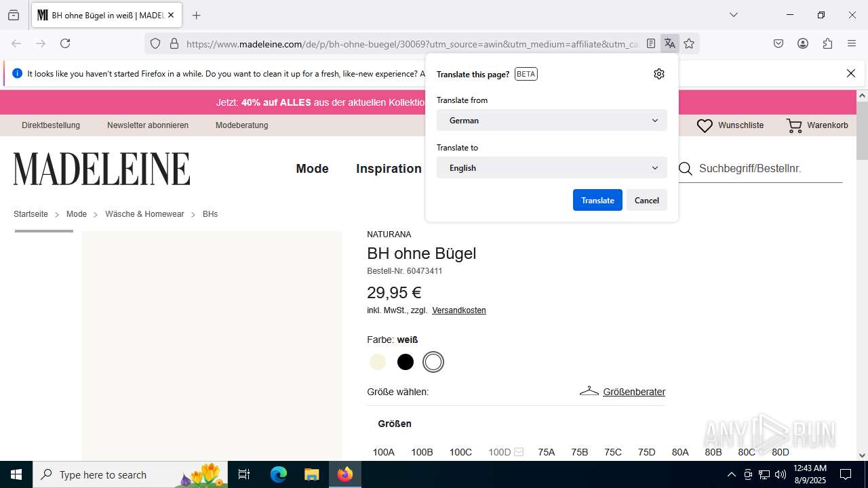Focus the Suchbegriff/Bestellnr. search field

click(x=770, y=169)
